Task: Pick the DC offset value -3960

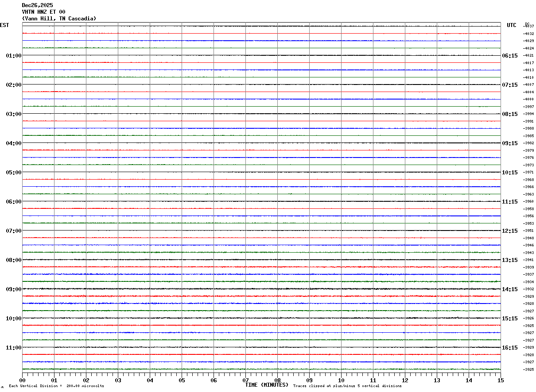Action: 528,202
